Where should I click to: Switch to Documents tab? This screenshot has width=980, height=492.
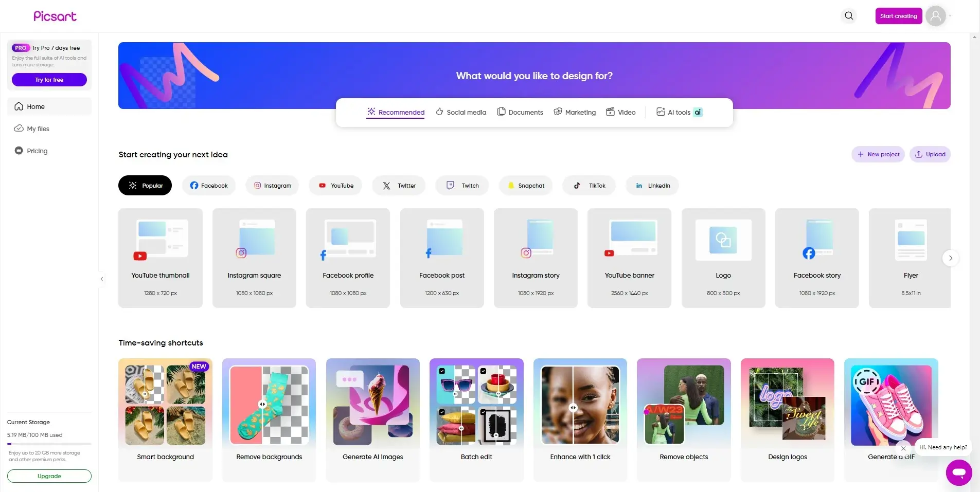[520, 112]
